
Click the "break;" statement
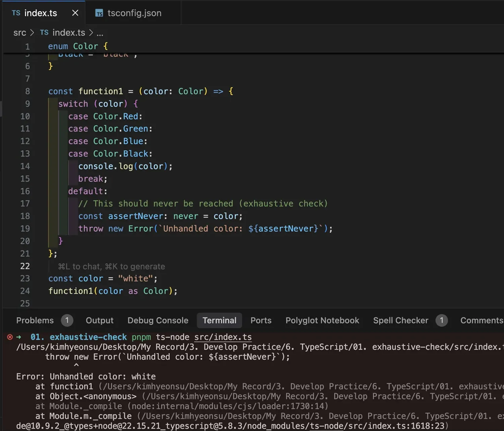[93, 179]
